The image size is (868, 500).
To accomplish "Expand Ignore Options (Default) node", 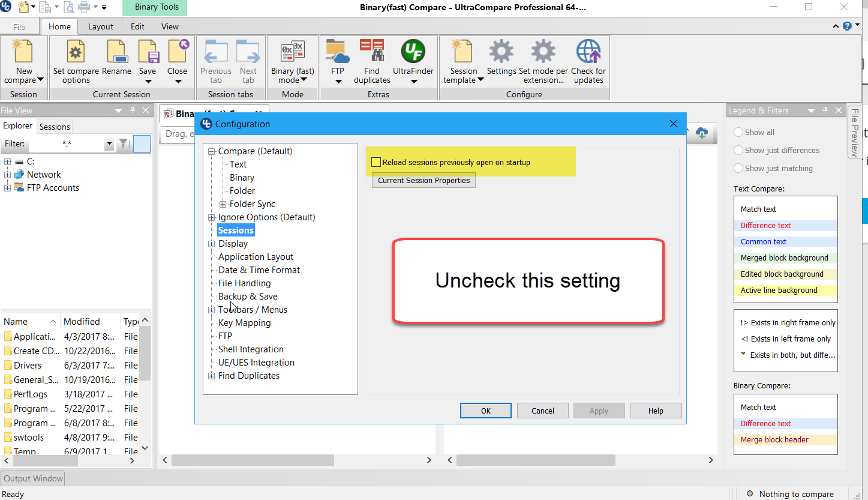I will [211, 217].
